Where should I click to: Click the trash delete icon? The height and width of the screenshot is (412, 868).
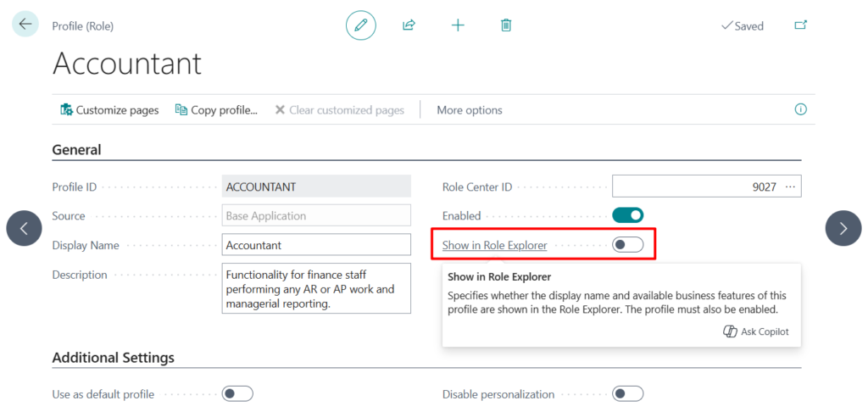506,25
